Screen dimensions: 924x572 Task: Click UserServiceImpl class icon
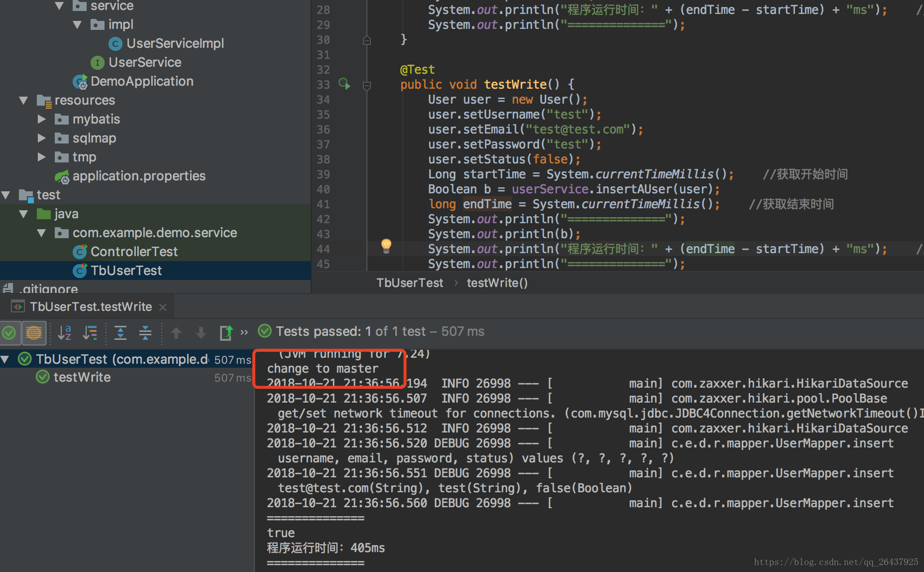(x=115, y=44)
